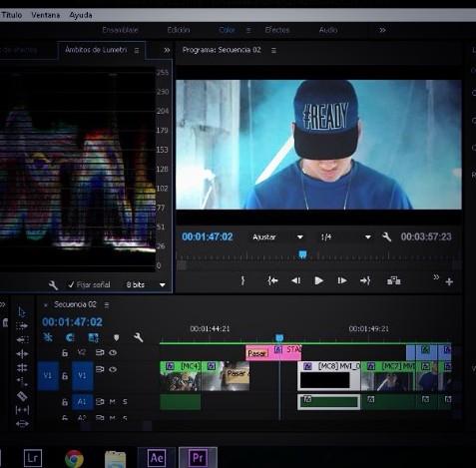Select the Selection arrow tool in timeline toolbox
Screen dimensions: 476x468
pos(22,312)
